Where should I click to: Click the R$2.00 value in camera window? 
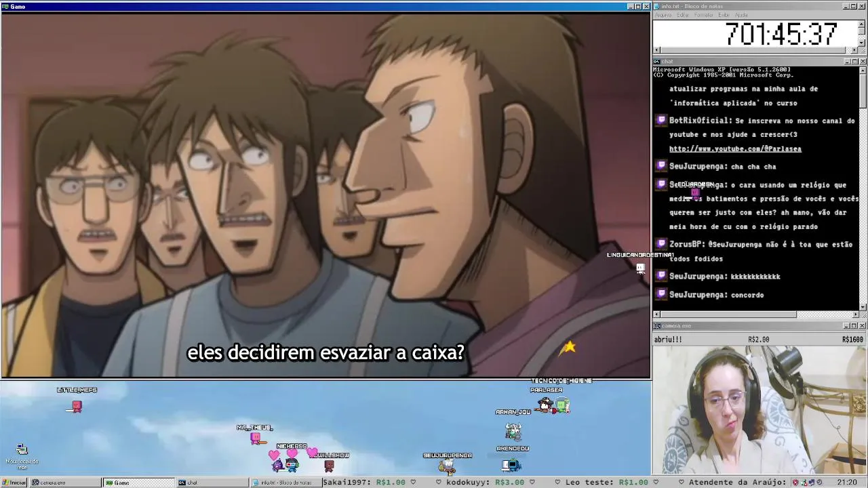coord(758,339)
